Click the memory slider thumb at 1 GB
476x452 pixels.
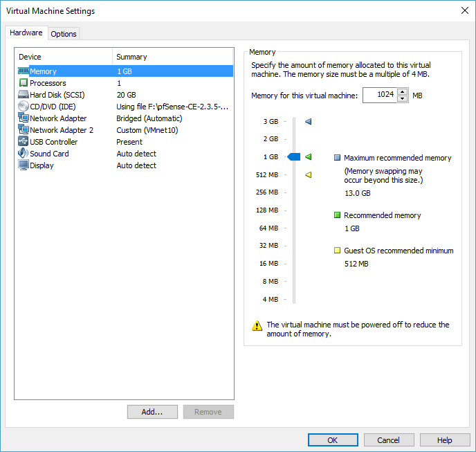(294, 157)
